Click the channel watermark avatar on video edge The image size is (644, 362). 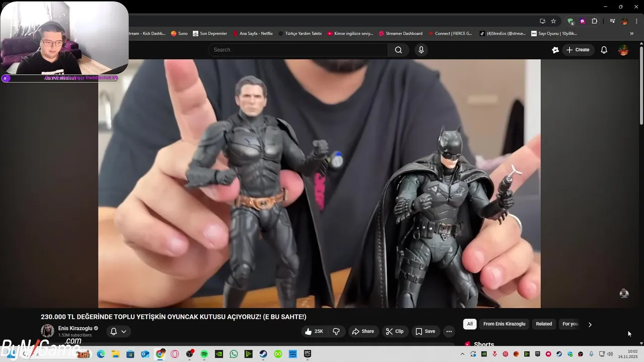[624, 294]
